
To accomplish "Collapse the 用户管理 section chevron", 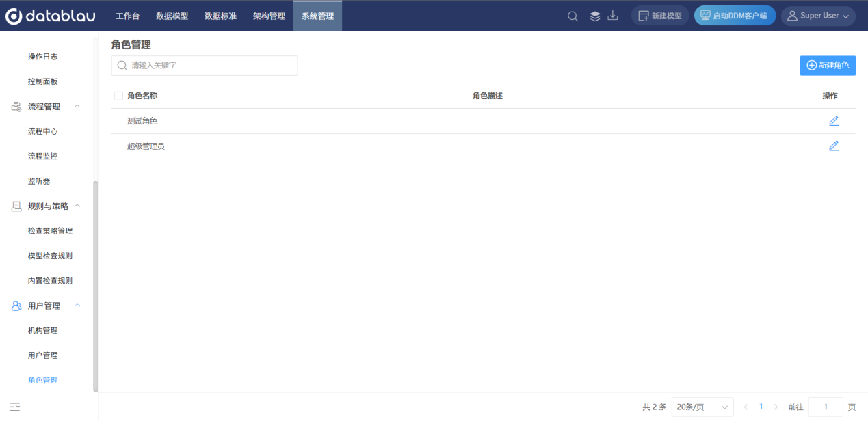I will pos(77,305).
